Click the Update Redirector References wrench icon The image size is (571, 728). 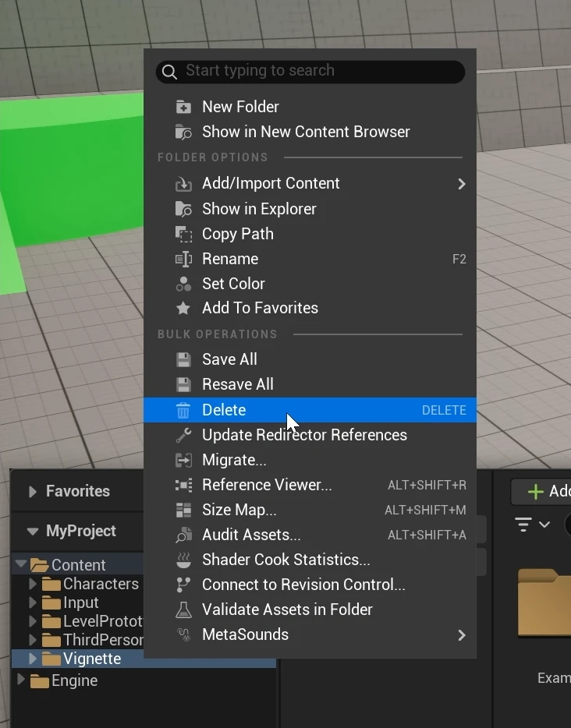[183, 435]
